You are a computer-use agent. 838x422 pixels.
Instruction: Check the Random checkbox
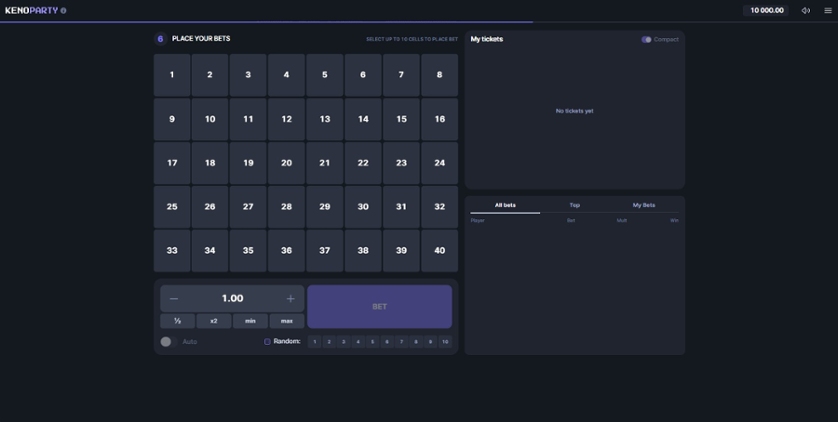pos(267,342)
